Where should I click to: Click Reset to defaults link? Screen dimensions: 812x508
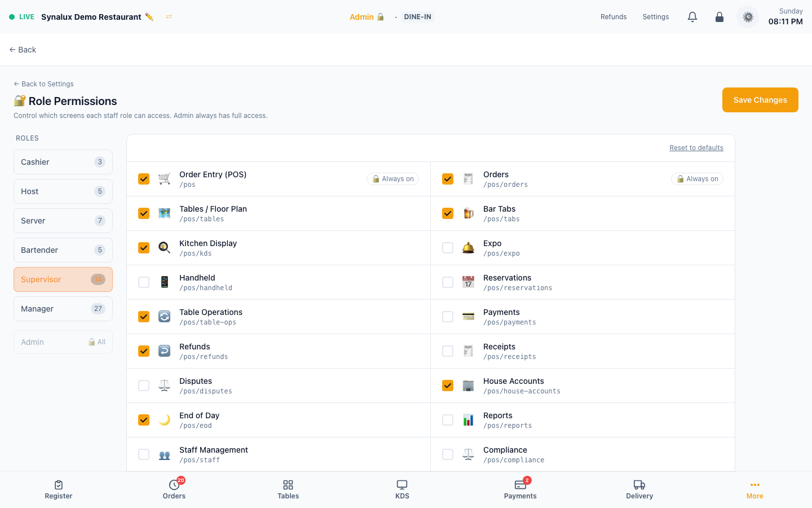point(696,148)
